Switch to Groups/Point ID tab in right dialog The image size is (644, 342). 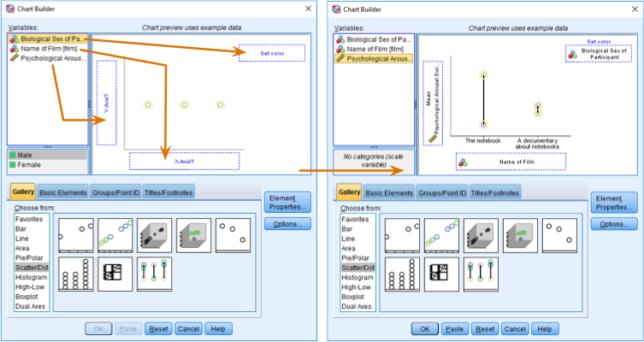[x=441, y=192]
